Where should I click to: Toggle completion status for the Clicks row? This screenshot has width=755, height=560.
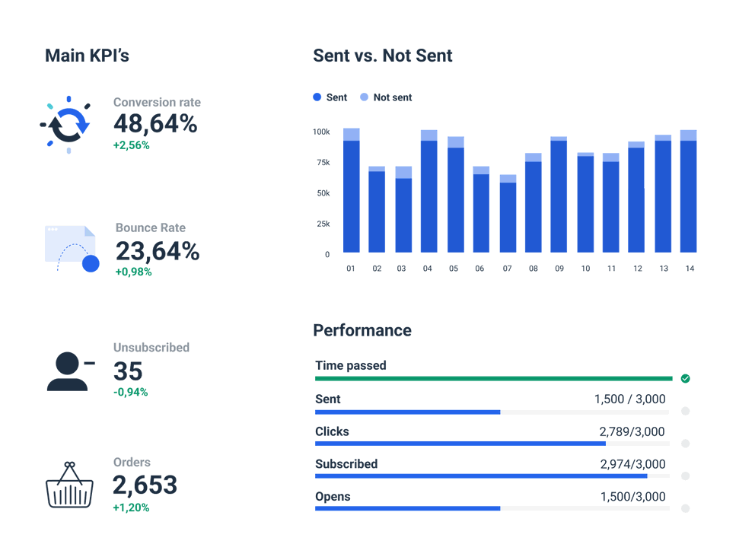point(685,443)
